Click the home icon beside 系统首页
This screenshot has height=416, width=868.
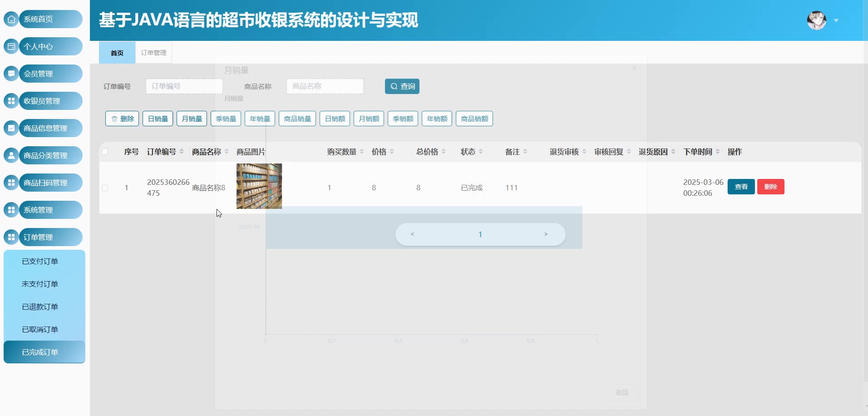(x=11, y=19)
